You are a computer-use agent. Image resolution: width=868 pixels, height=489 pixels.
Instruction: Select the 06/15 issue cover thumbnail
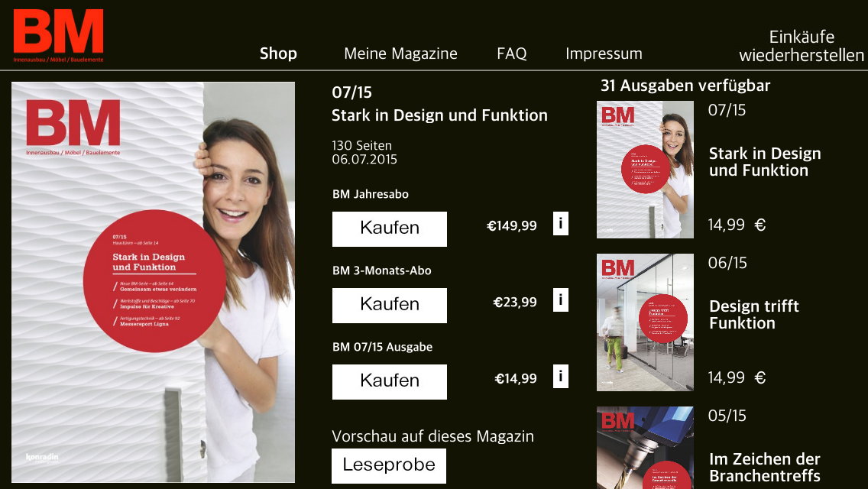tap(645, 322)
